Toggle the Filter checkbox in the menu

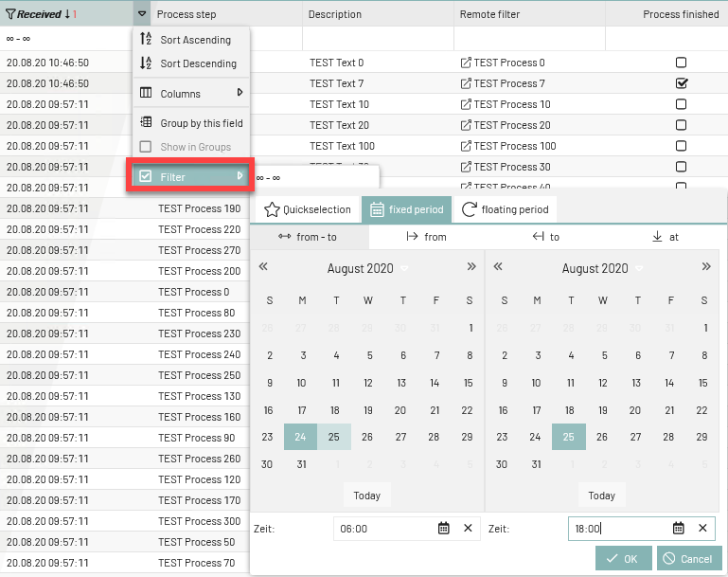click(146, 176)
